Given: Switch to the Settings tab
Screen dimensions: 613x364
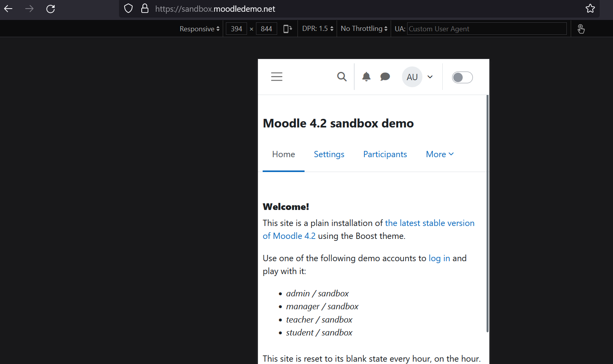Looking at the screenshot, I should coord(329,154).
